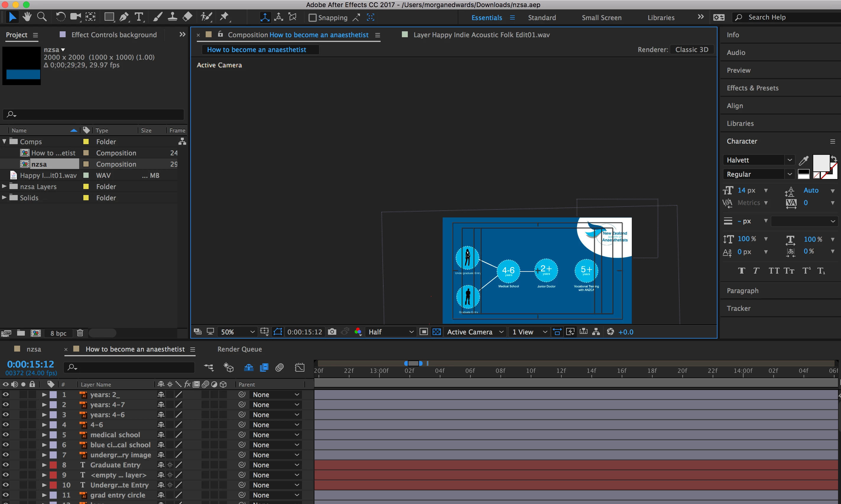Hide the Graduate Entry layer
This screenshot has height=504, width=841.
point(6,465)
